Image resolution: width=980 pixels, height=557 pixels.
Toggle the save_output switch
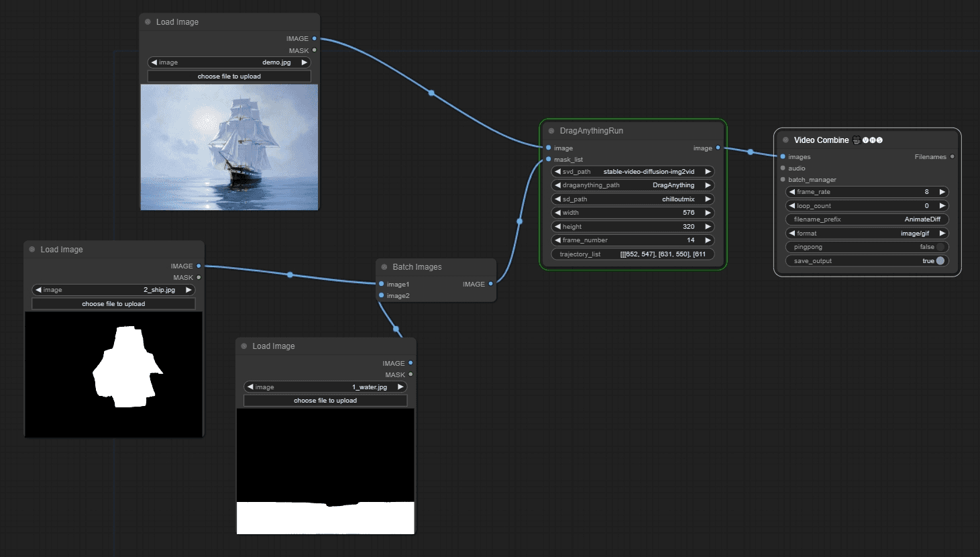tap(940, 261)
